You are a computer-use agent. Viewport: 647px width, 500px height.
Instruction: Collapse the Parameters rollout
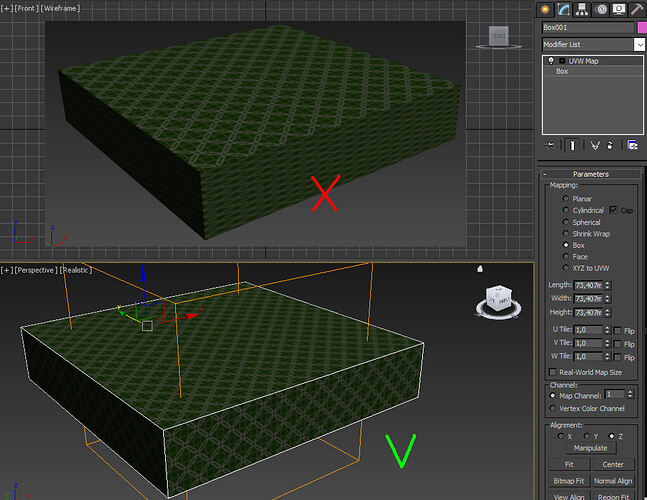point(590,174)
